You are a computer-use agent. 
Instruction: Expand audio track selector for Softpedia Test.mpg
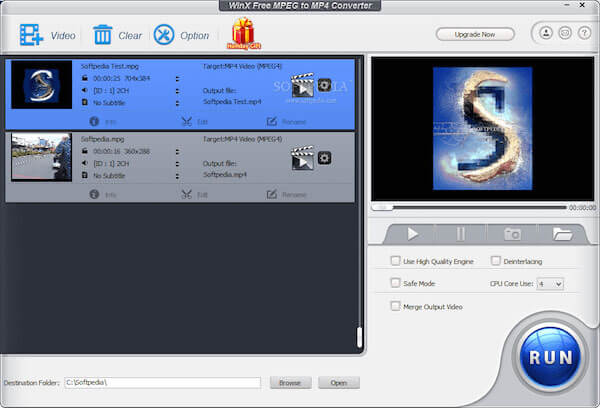[x=177, y=88]
